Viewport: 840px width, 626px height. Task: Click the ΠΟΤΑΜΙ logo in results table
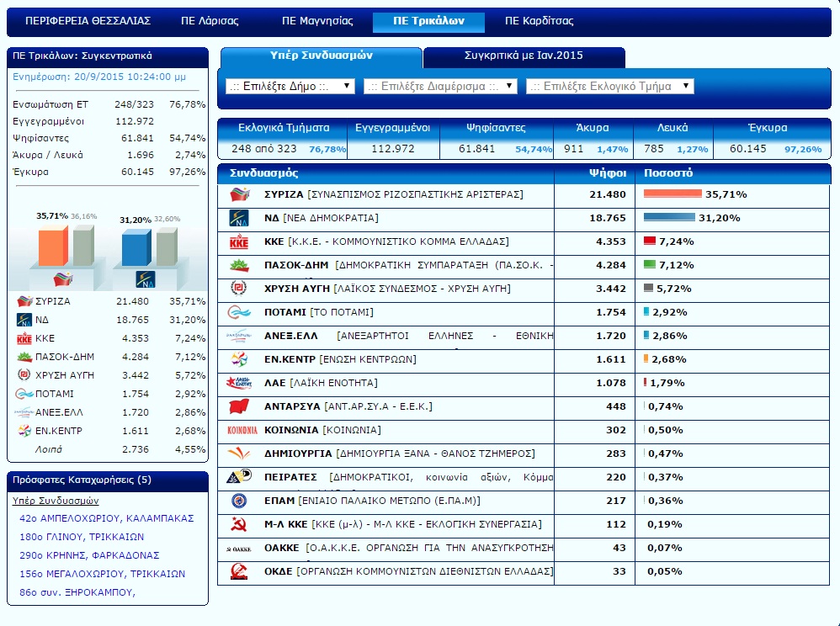pyautogui.click(x=239, y=312)
